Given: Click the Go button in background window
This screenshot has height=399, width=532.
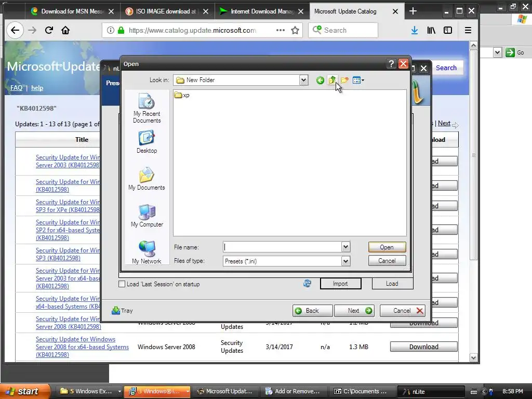Looking at the screenshot, I should coord(515,52).
